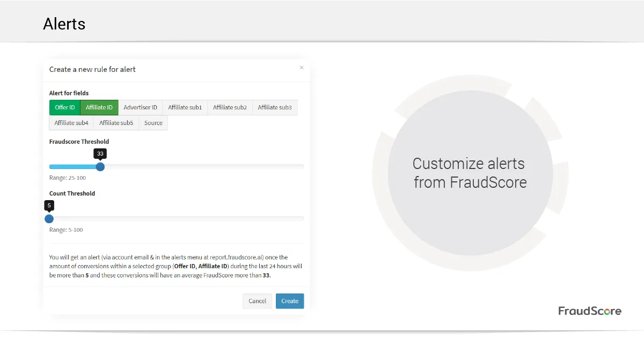Toggle the Affiliate sub2 field
The image size is (644, 338).
coord(230,107)
